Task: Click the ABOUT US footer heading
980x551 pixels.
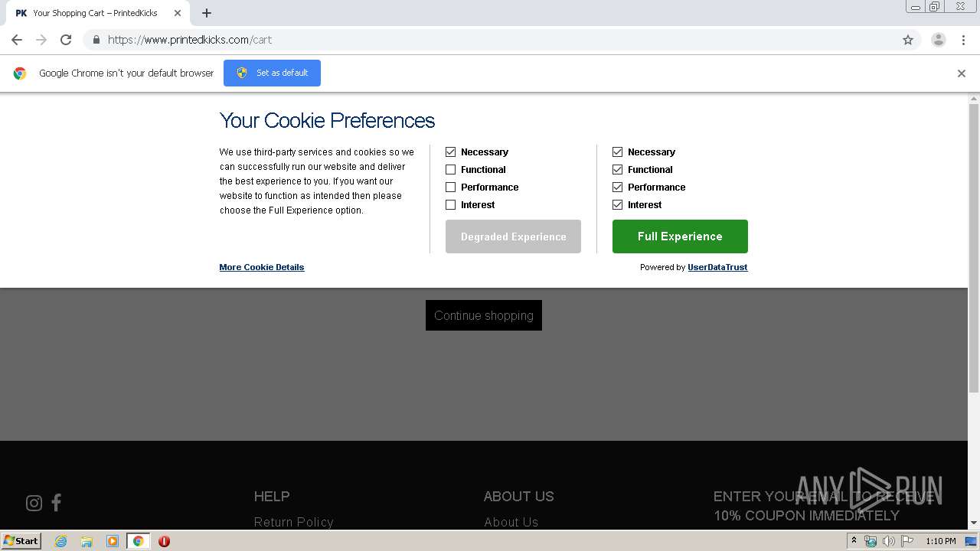Action: pos(518,496)
